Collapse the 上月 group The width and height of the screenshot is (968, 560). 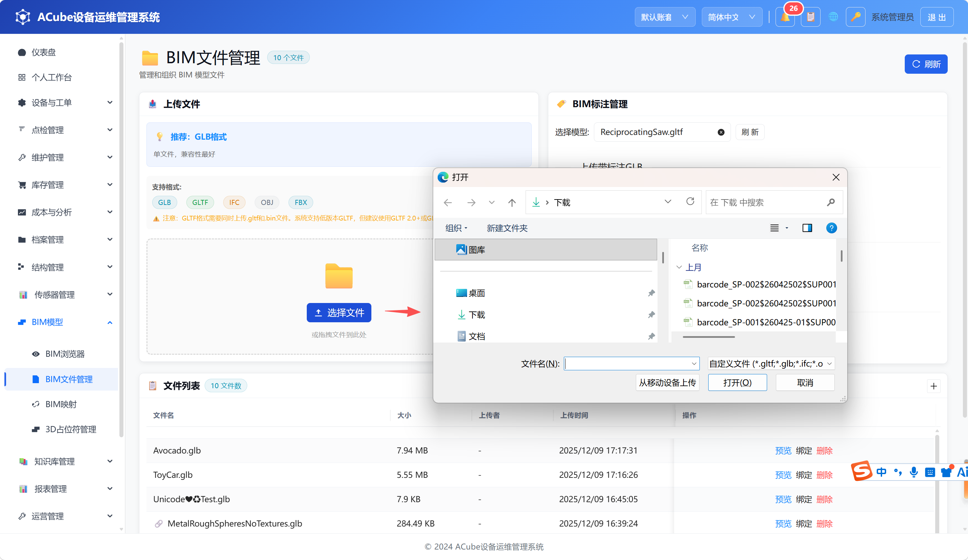pos(679,267)
